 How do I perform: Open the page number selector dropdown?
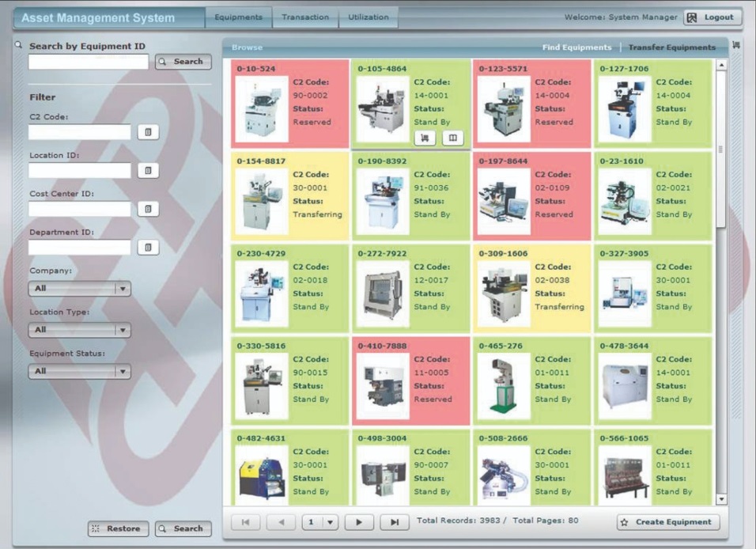click(x=331, y=521)
